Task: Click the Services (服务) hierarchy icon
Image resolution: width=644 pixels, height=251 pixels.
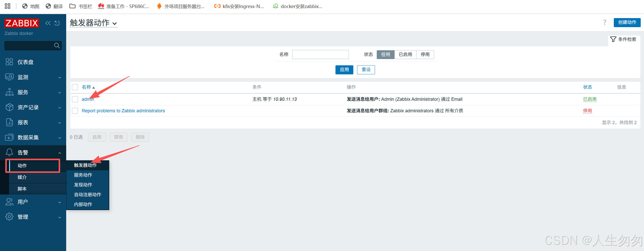Action: 9,92
